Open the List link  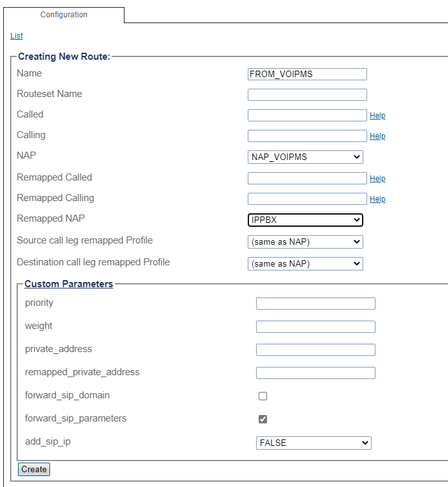17,36
